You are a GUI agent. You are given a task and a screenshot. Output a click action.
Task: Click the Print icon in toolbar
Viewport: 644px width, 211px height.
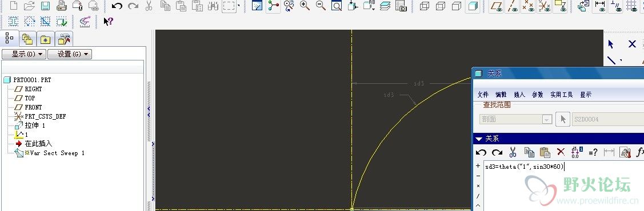click(x=61, y=6)
